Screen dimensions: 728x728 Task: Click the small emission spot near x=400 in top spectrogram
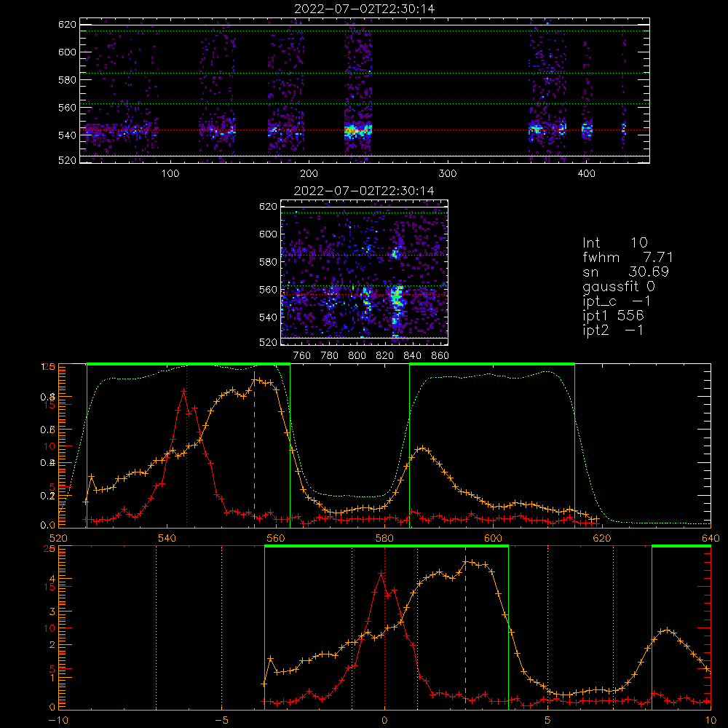click(x=587, y=129)
